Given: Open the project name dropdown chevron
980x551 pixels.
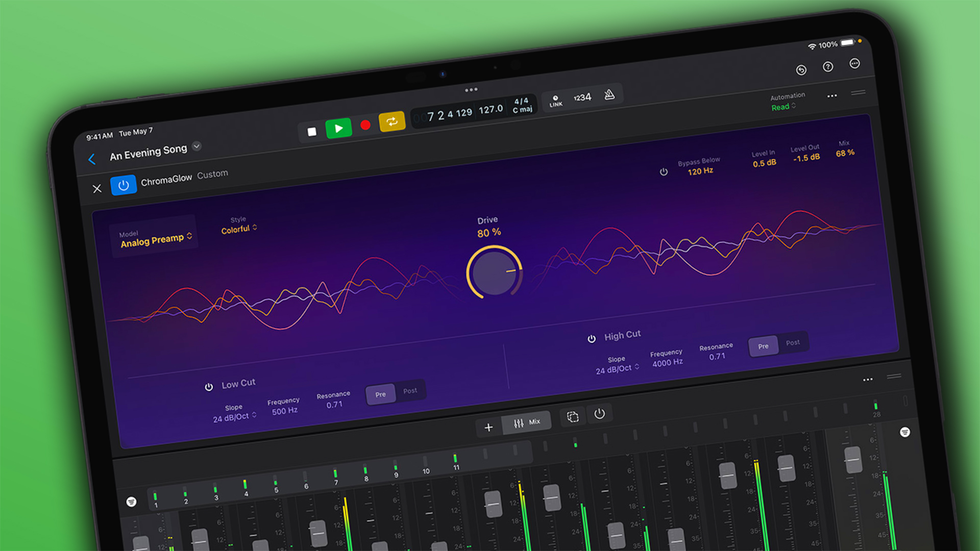Looking at the screenshot, I should coord(197,146).
